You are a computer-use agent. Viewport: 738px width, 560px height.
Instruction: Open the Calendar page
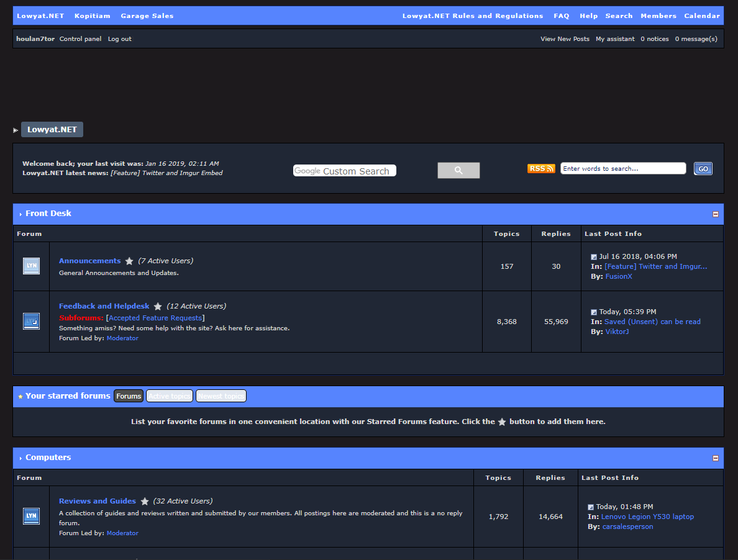702,16
